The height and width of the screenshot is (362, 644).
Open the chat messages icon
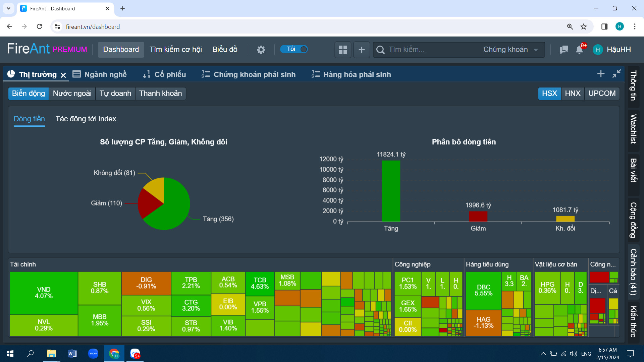[x=564, y=50]
